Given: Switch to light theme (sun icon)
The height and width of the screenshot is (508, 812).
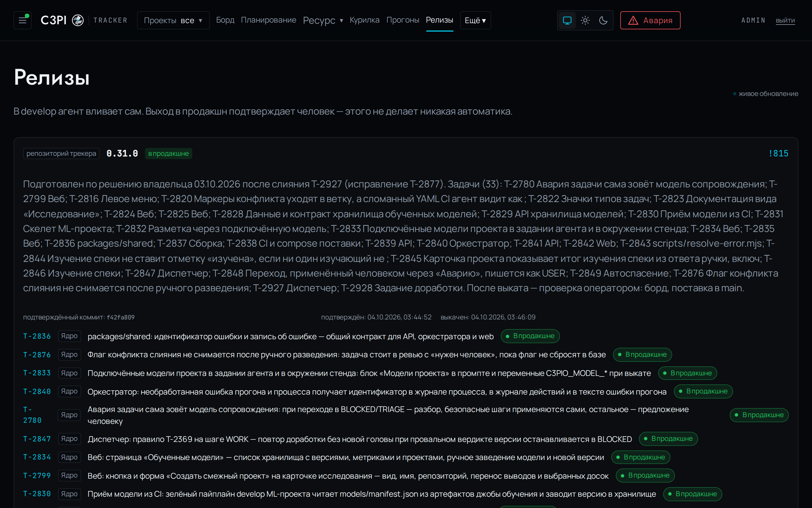Looking at the screenshot, I should (x=585, y=20).
